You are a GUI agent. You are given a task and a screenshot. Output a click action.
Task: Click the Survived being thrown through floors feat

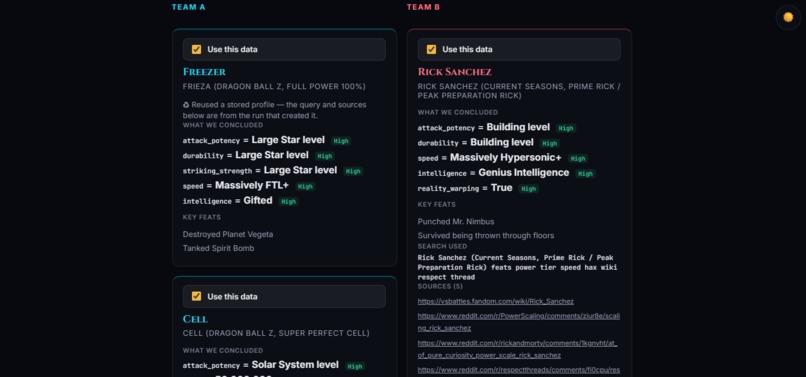486,236
